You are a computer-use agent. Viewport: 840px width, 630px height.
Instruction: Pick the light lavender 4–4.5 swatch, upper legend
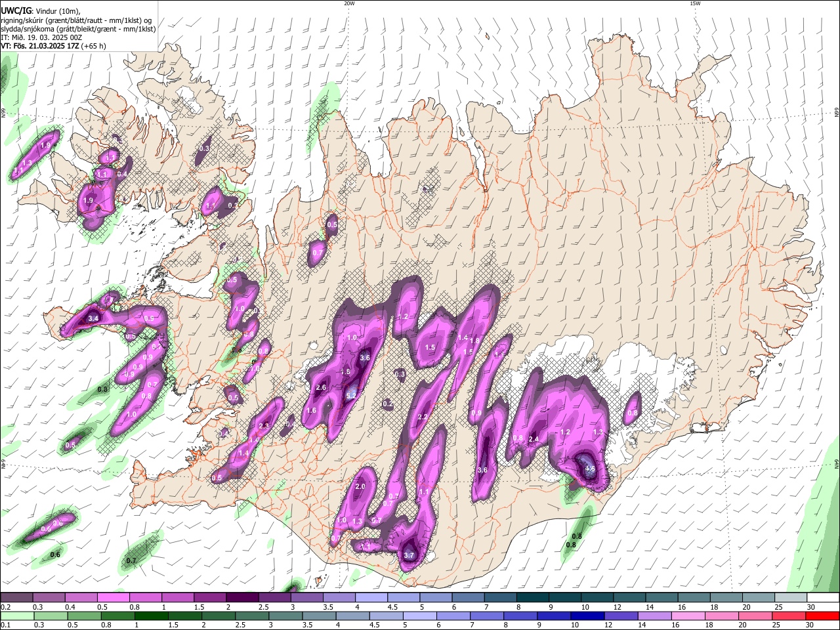coord(371,598)
